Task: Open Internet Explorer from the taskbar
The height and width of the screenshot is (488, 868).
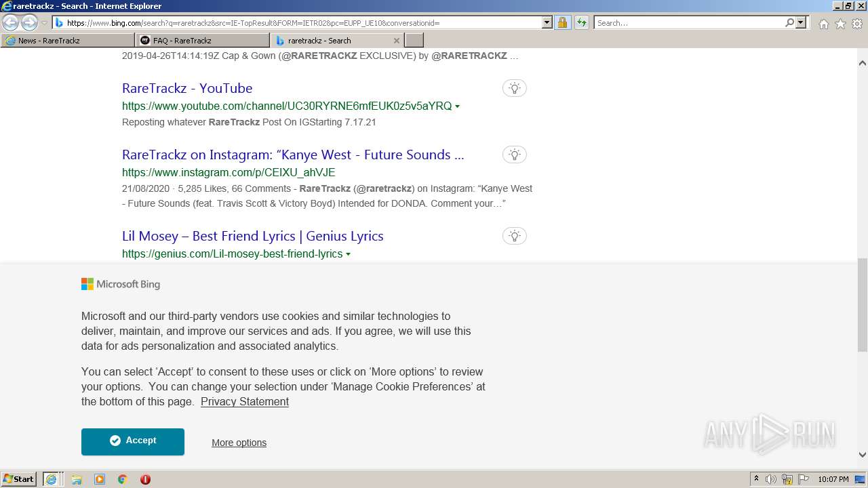Action: pos(52,479)
